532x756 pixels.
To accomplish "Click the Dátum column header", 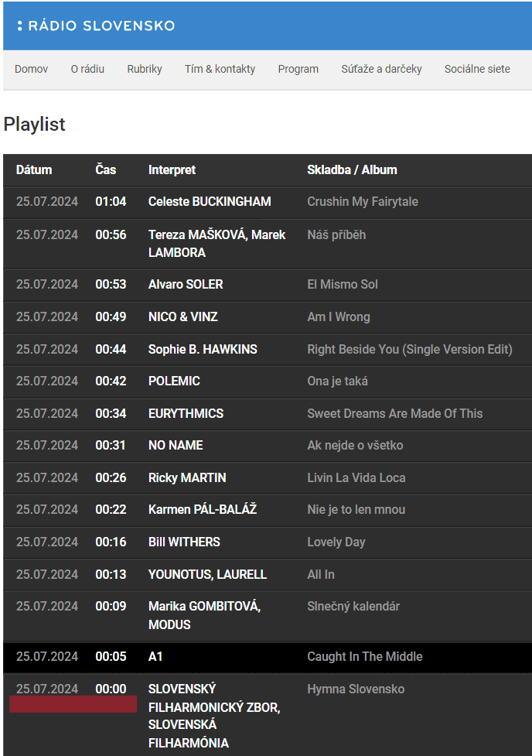I will click(36, 170).
